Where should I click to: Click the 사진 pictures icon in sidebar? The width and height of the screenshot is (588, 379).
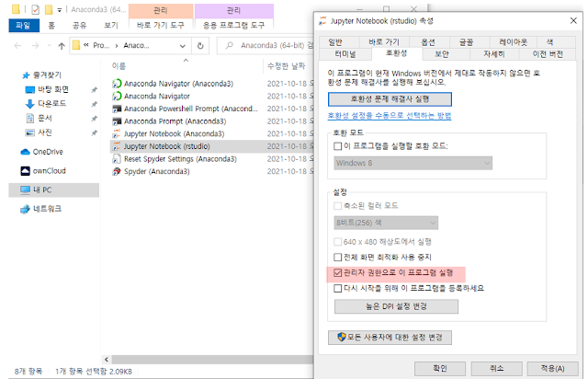[29, 132]
